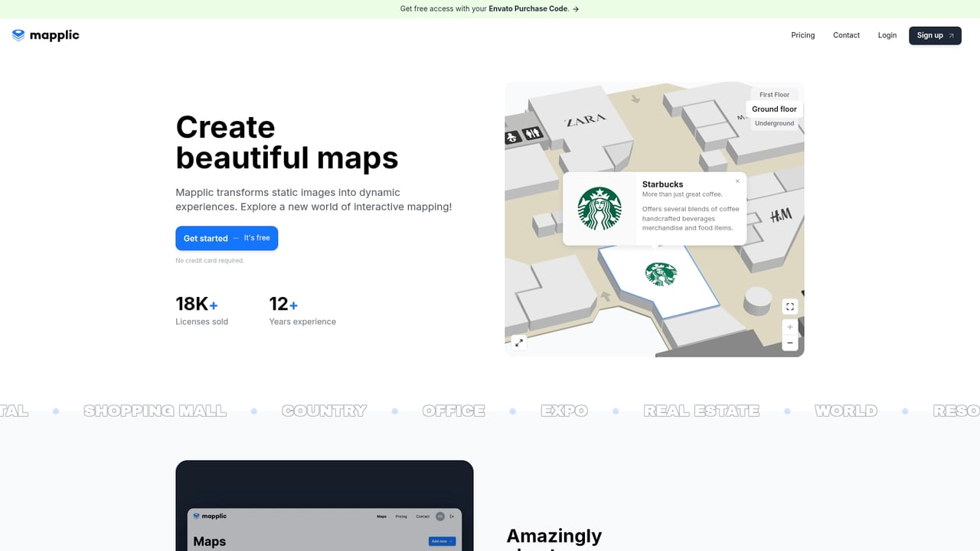Click the Get started button
This screenshot has width=980, height=551.
click(227, 238)
